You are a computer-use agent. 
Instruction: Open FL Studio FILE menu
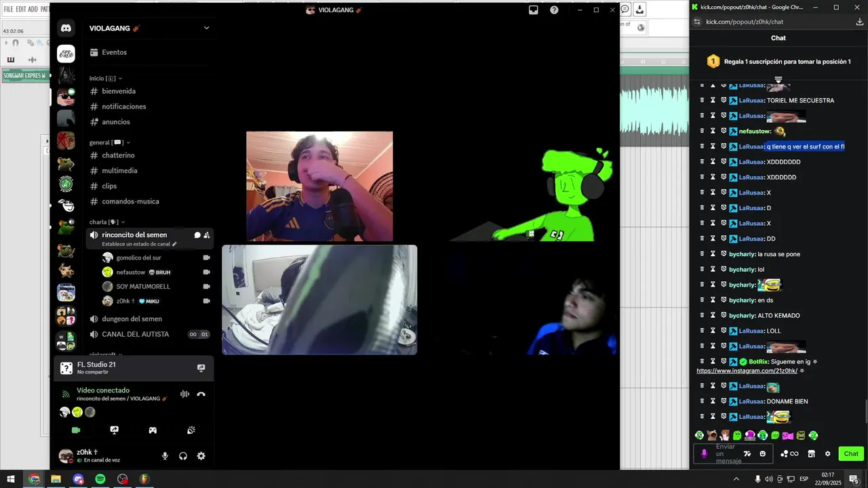tap(9, 9)
